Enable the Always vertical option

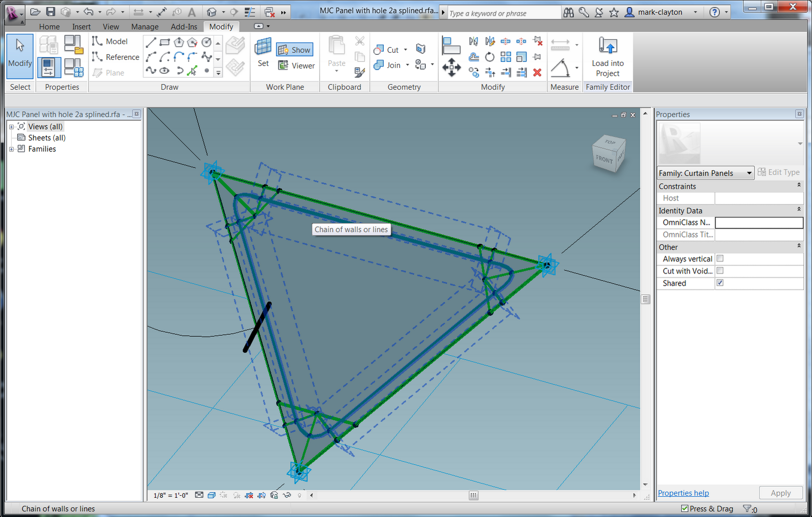click(720, 258)
